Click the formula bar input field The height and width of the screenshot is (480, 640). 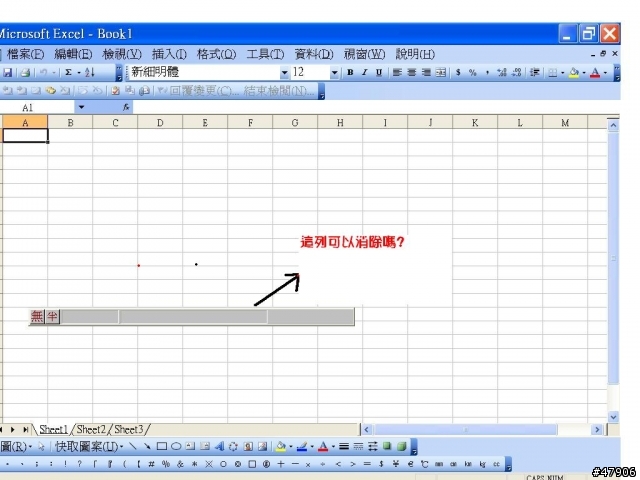(376, 107)
